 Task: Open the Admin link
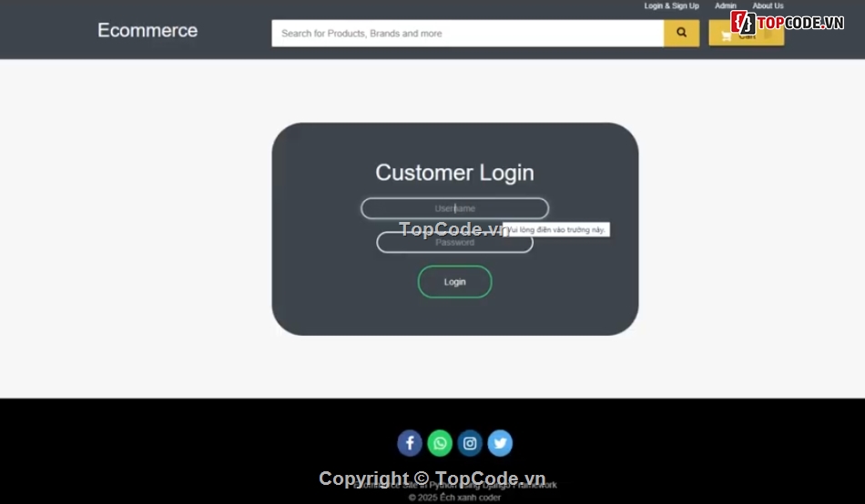click(726, 6)
